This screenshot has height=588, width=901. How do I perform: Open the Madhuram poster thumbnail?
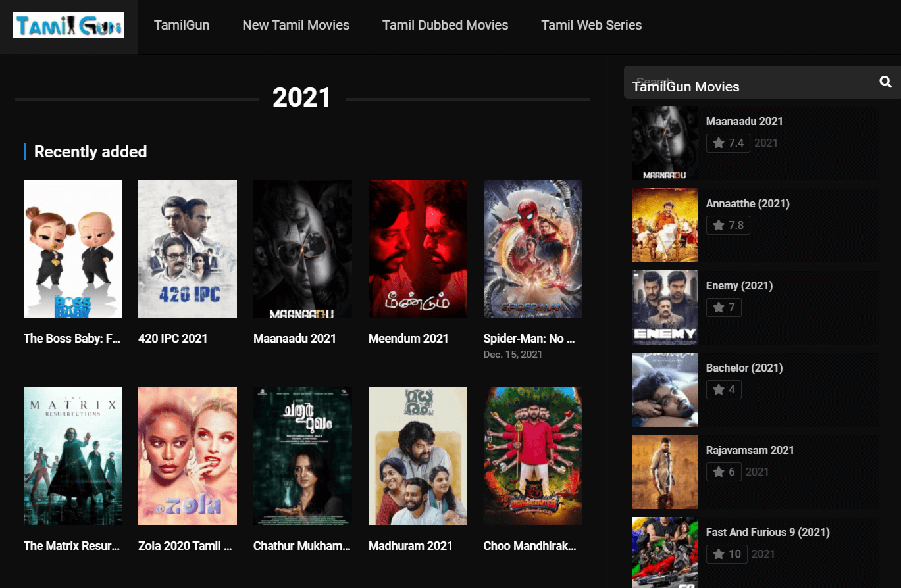click(418, 456)
